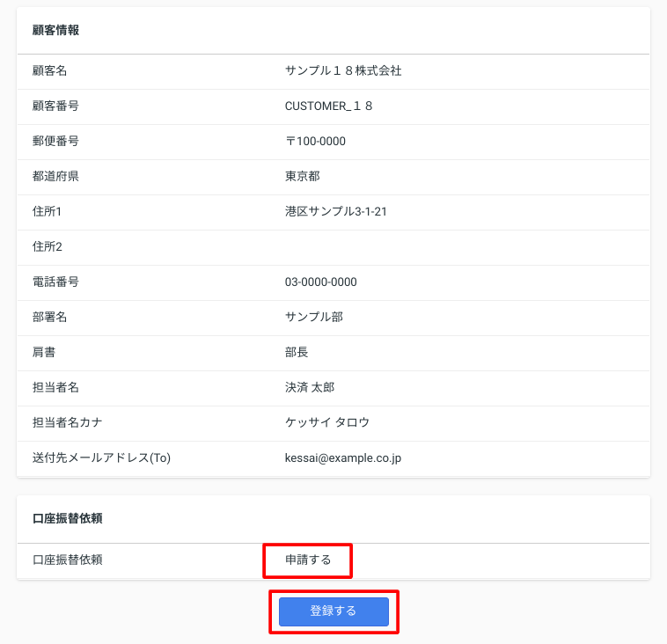Click the 登録する button
667x644 pixels.
[x=333, y=611]
